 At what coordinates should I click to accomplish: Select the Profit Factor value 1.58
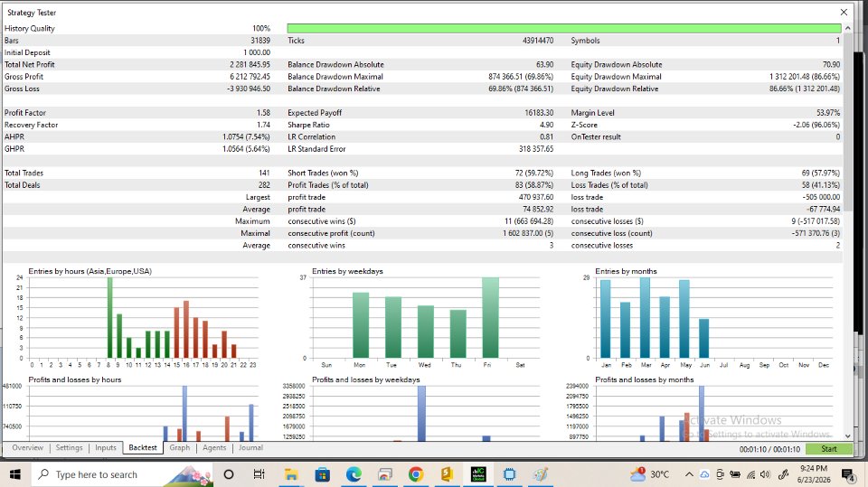point(263,113)
